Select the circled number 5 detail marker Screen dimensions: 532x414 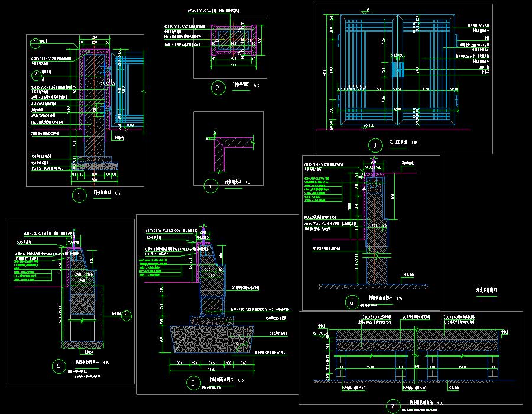point(193,383)
